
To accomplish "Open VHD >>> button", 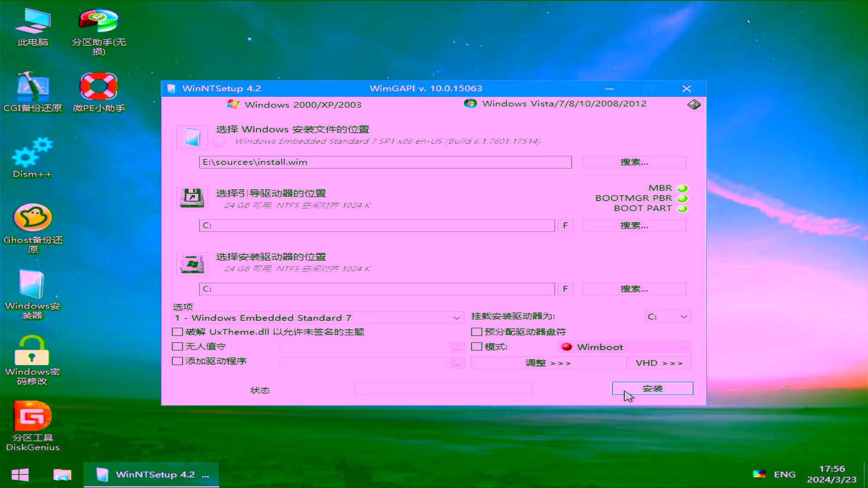I will (660, 363).
